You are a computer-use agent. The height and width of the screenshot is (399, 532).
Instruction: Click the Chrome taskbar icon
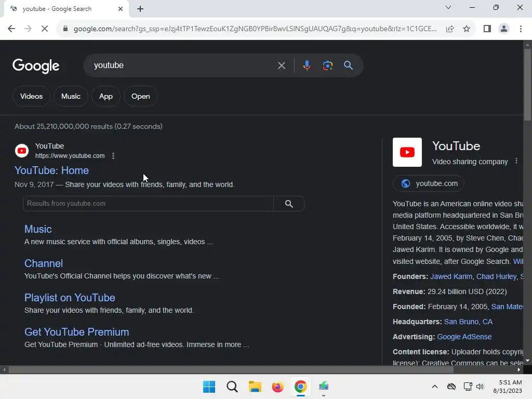[301, 387]
